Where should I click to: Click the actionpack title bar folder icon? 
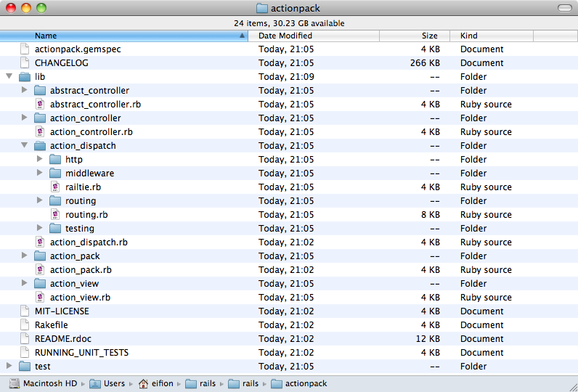[x=261, y=8]
